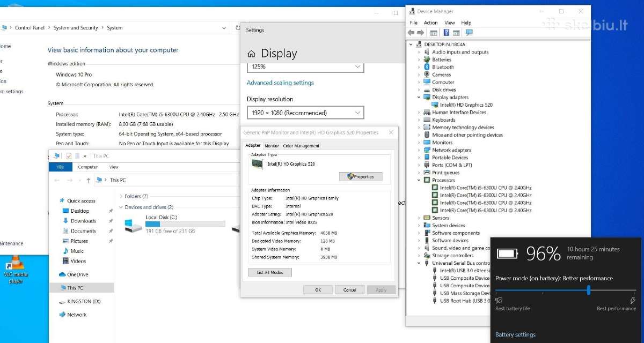Click OK in the graphics properties dialog
644x343 pixels.
pos(318,290)
